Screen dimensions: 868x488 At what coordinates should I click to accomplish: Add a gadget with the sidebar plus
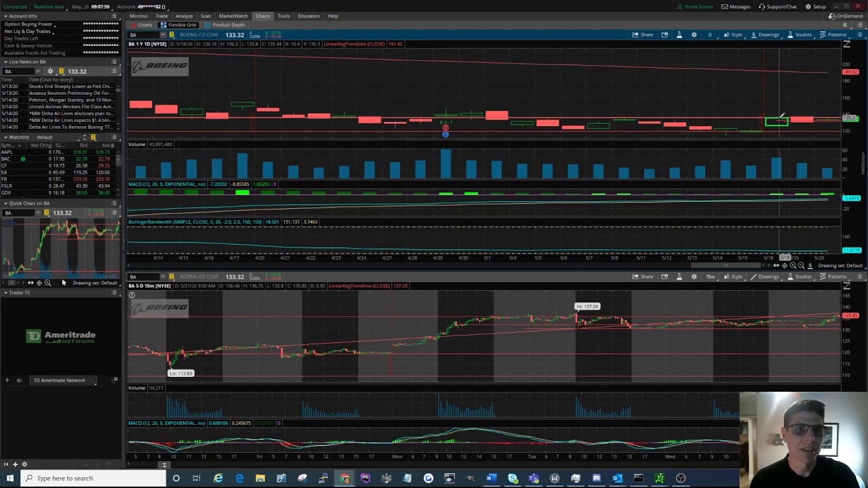(x=15, y=464)
